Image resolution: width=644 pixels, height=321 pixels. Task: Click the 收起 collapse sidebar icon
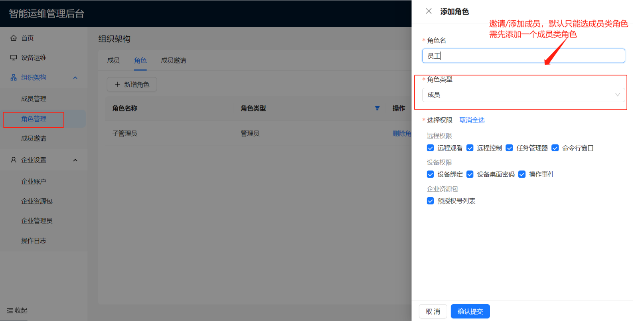click(10, 310)
